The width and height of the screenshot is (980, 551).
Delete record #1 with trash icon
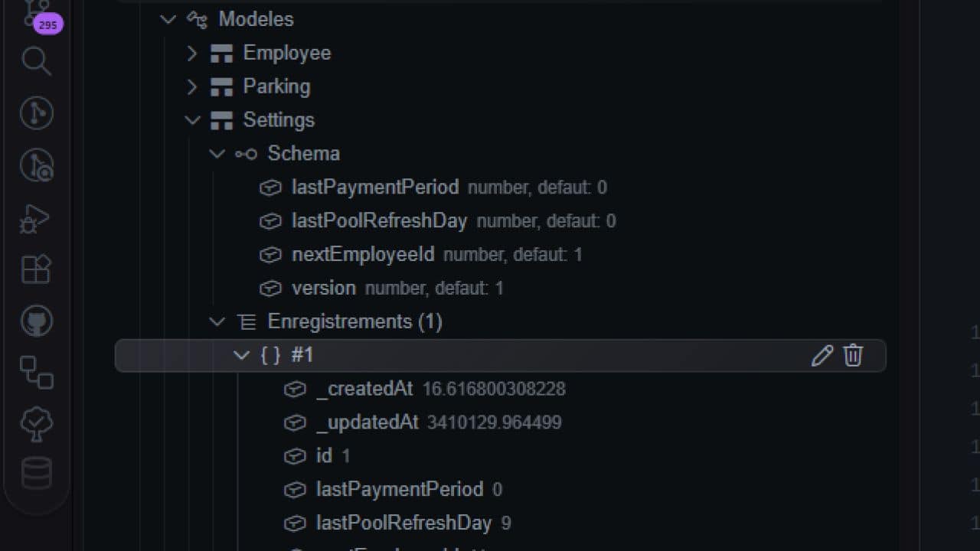click(853, 356)
